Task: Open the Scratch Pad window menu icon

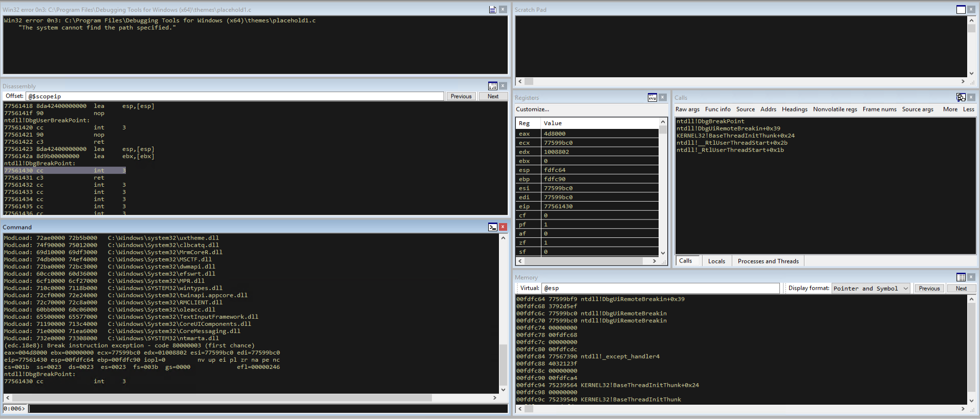Action: tap(961, 10)
